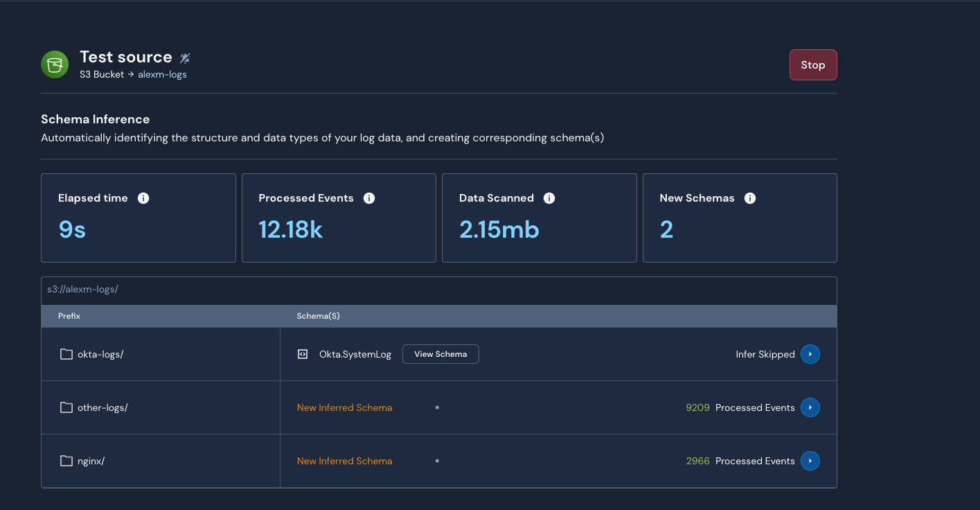Show info for New Schemas
The height and width of the screenshot is (510, 980).
[x=749, y=198]
